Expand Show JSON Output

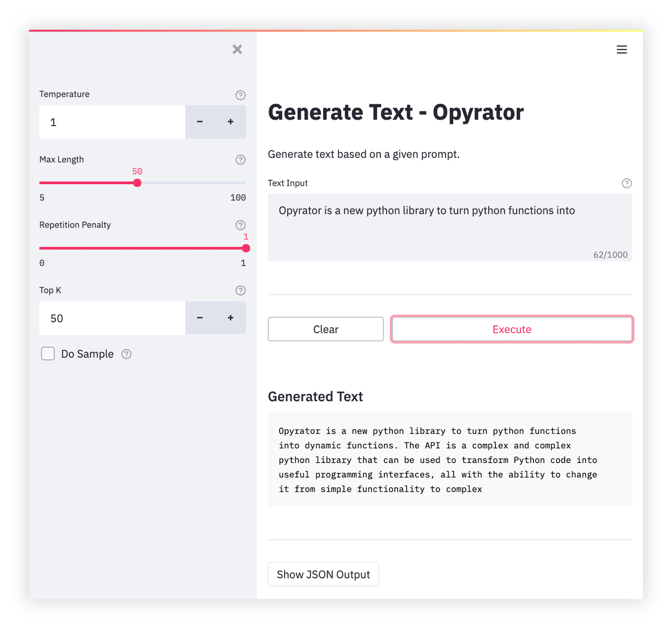(x=323, y=574)
